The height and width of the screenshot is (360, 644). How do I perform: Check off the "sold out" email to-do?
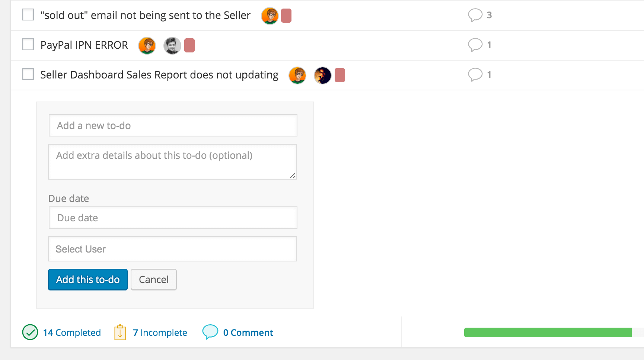[x=28, y=15]
